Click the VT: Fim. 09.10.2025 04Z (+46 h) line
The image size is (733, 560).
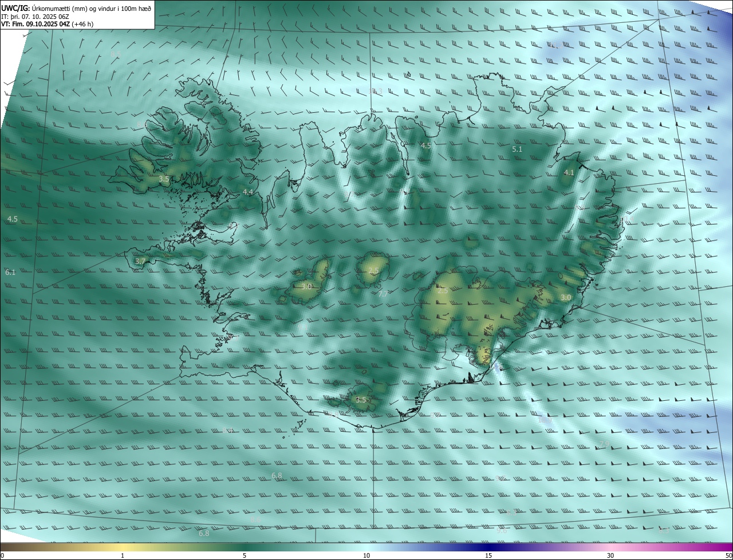[x=47, y=24]
